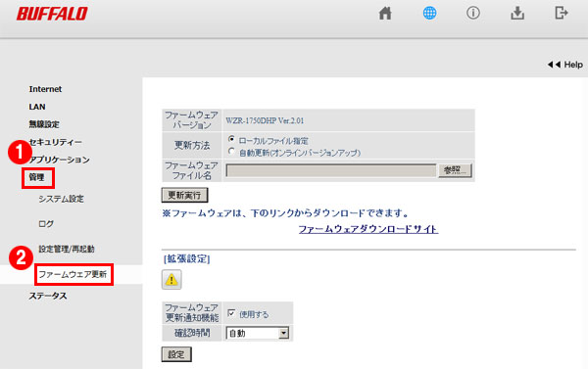Select ローカルファイル指定 radio button
Viewport: 588px width, 369px height.
point(231,139)
